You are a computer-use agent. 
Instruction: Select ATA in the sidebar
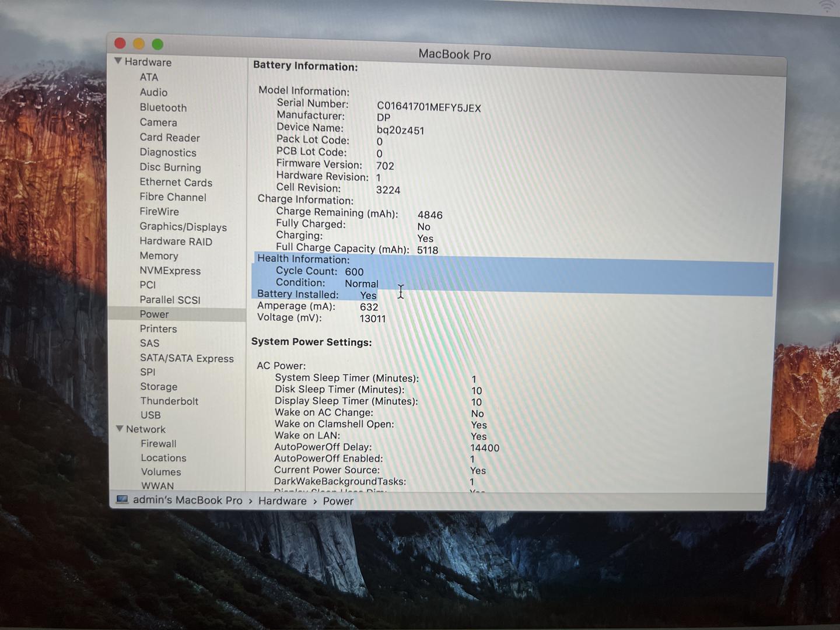click(149, 77)
